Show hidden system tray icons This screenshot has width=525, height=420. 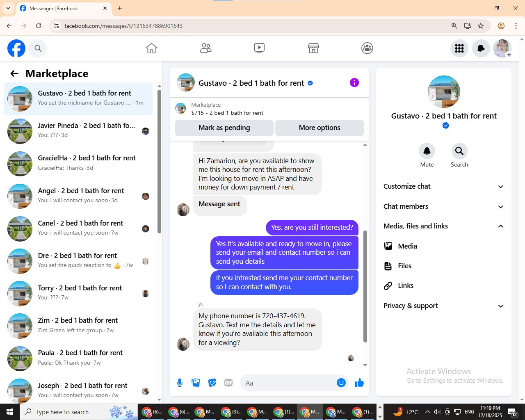coord(427,412)
